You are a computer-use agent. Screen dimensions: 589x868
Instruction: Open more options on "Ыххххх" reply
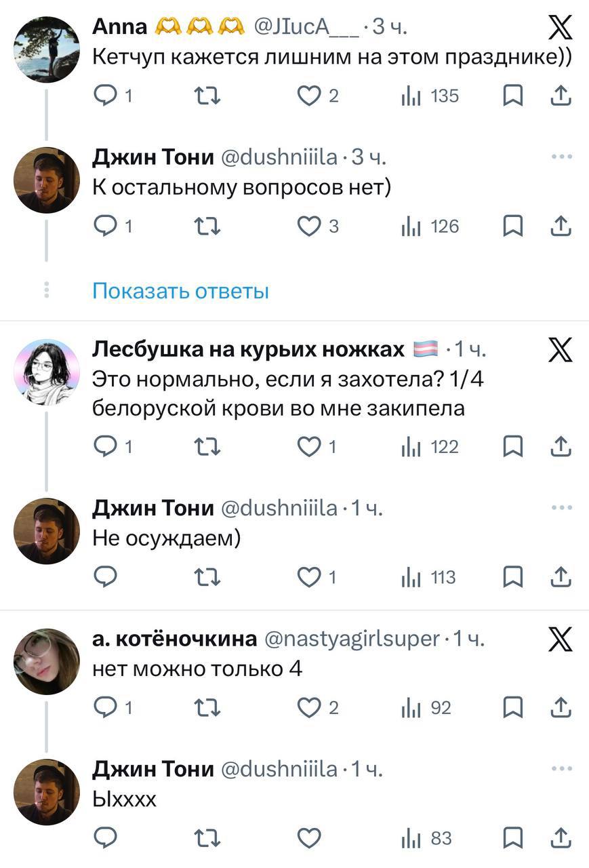[x=562, y=769]
